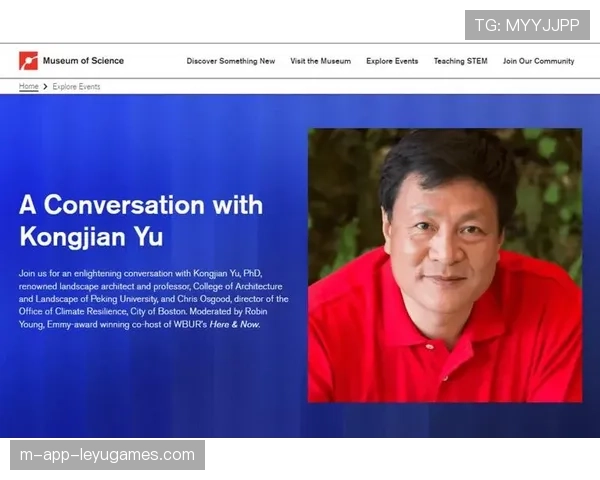The image size is (600, 480).
Task: Click the italic "Here & Now" text
Action: [234, 325]
